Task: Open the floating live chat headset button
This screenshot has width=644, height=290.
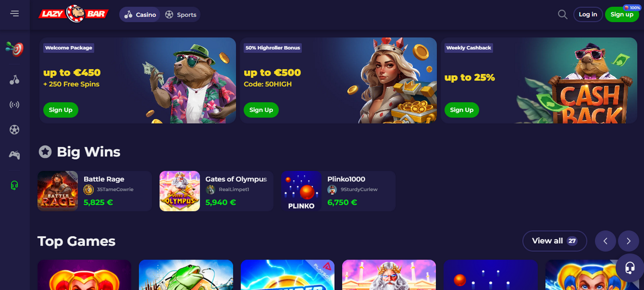Action: click(630, 267)
